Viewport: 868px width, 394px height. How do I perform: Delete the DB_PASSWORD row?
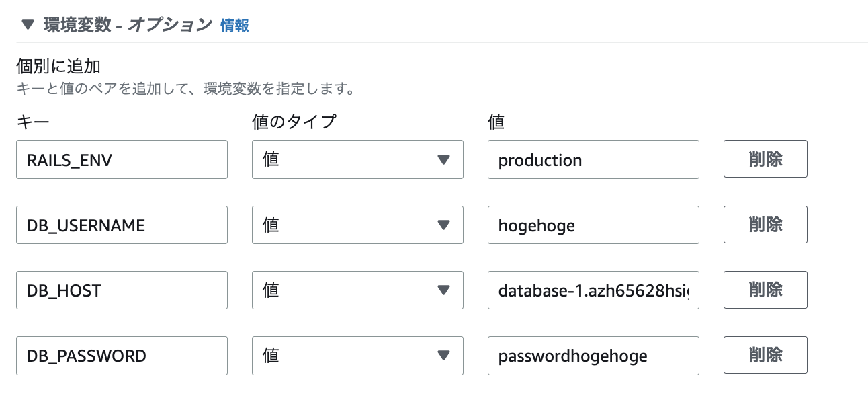(765, 355)
